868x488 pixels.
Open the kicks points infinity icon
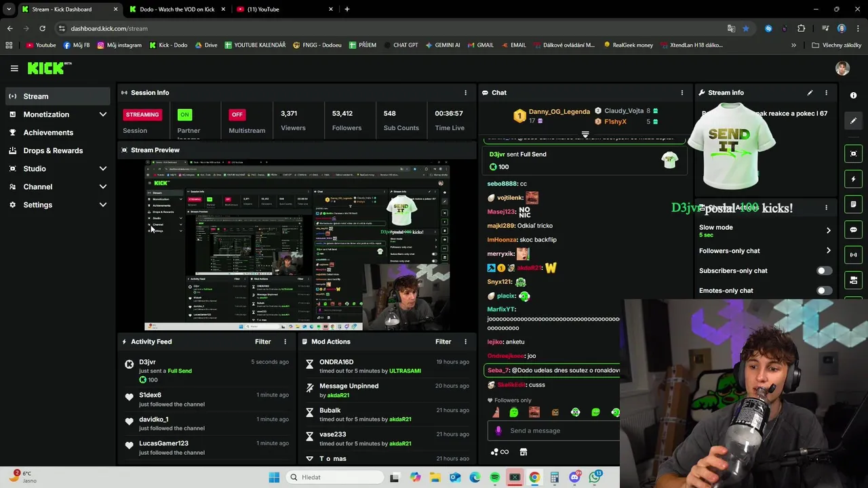(500, 452)
